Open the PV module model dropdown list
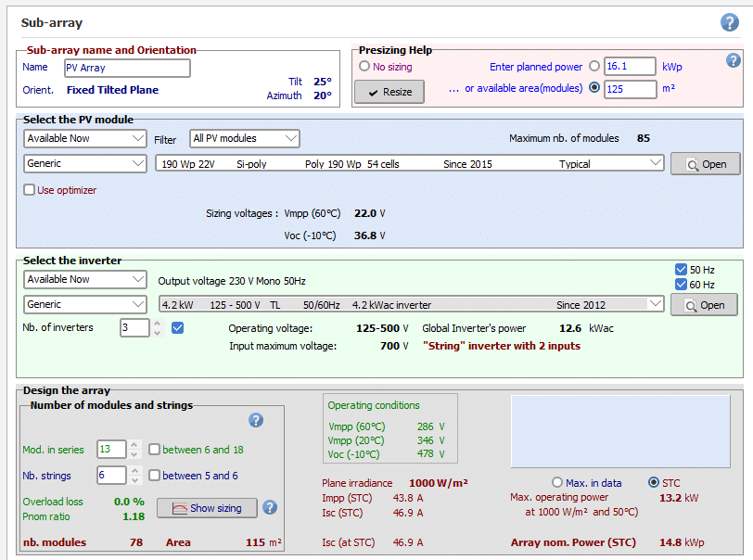The width and height of the screenshot is (753, 560). pos(656,163)
